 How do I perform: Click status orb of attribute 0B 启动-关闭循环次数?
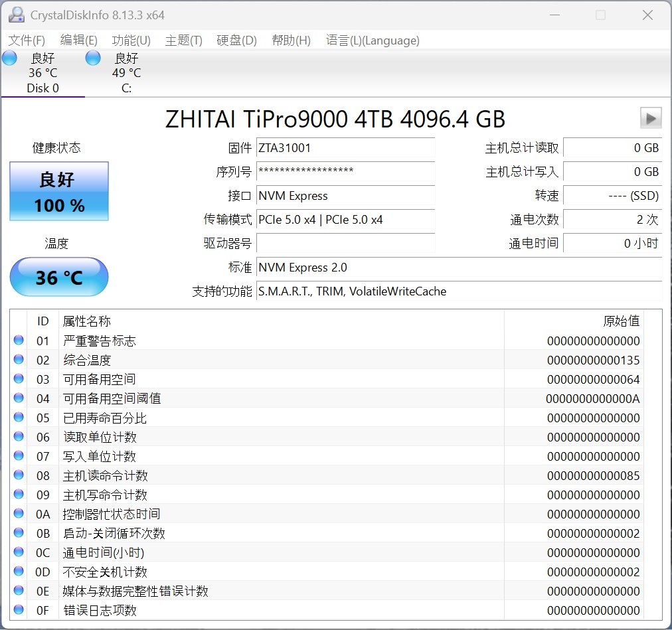tap(19, 532)
